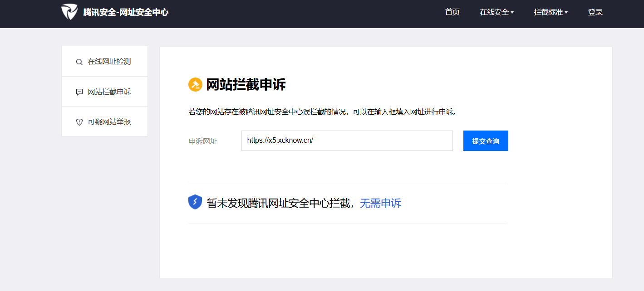Select 可疑网站举报 in the sidebar
The height and width of the screenshot is (291, 644).
pyautogui.click(x=104, y=121)
